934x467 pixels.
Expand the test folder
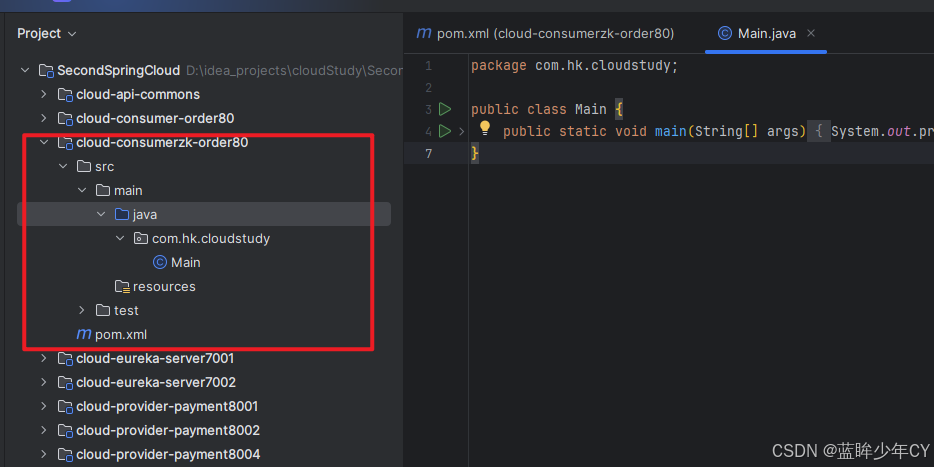click(82, 310)
